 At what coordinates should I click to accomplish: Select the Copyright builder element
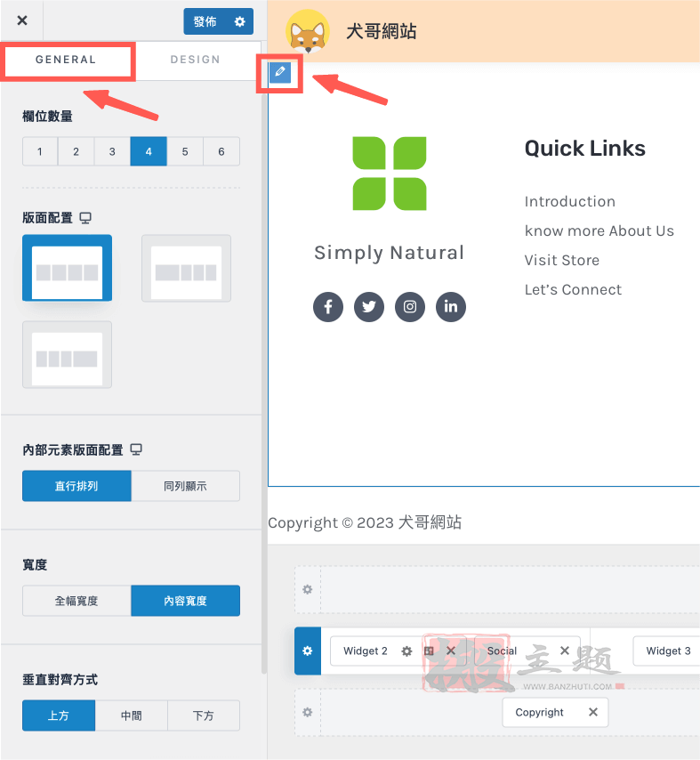point(539,713)
